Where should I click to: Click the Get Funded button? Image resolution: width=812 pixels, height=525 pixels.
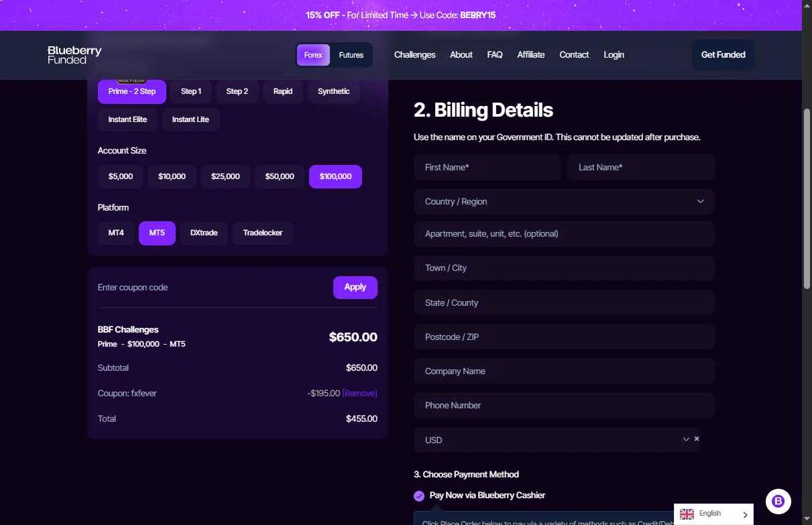[723, 55]
